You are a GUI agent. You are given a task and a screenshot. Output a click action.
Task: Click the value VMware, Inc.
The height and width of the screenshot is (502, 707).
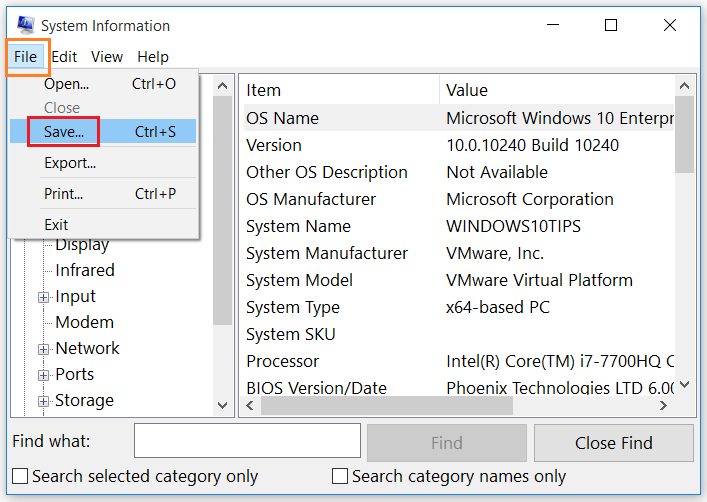coord(495,253)
